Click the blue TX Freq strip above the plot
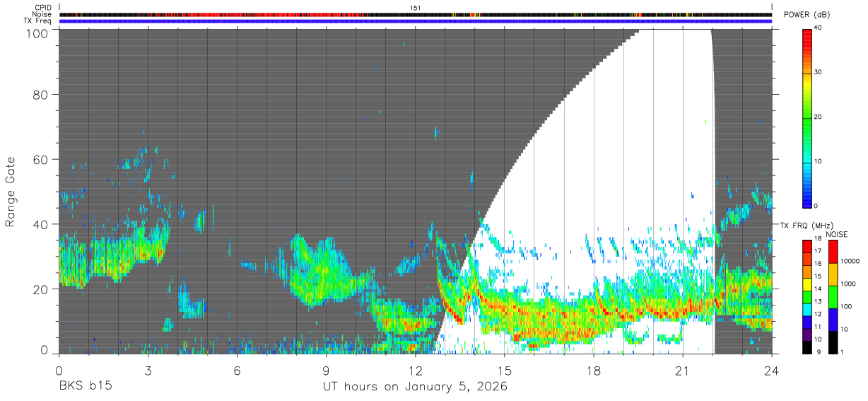868x401 pixels. pos(416,21)
